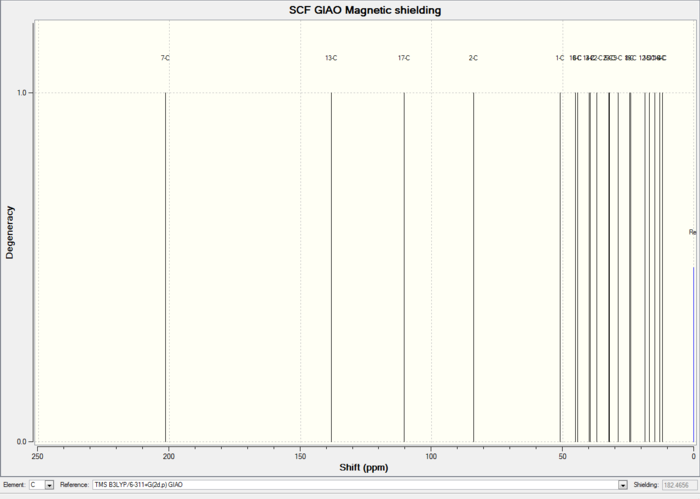Click the 1-C peak label
The image size is (700, 499).
click(560, 58)
